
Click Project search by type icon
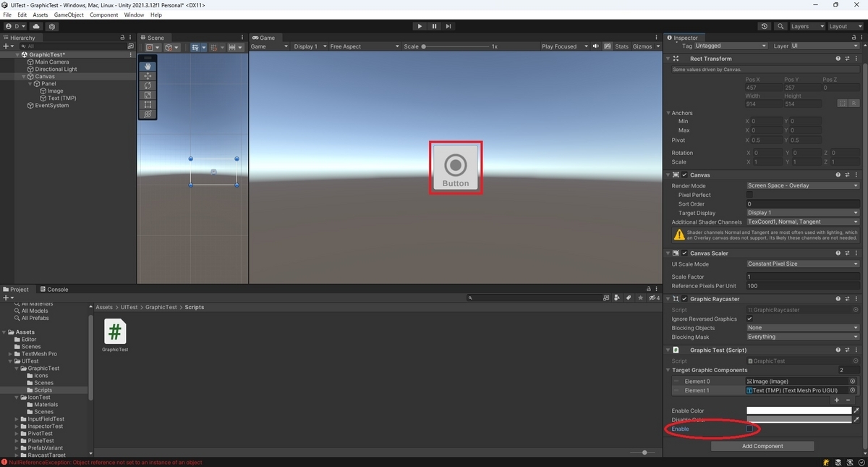click(617, 298)
